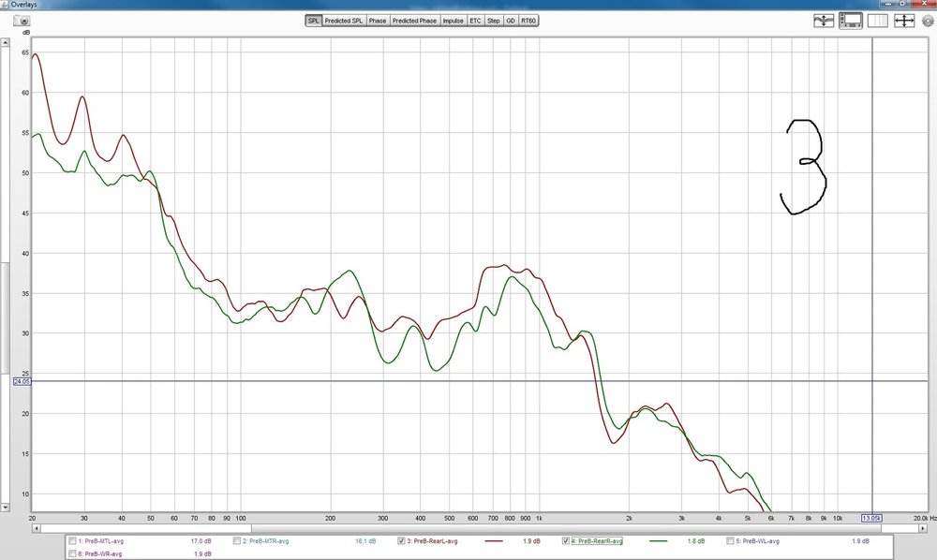Uncheck the PreB-RearR-avg trace
The height and width of the screenshot is (560, 937).
566,541
